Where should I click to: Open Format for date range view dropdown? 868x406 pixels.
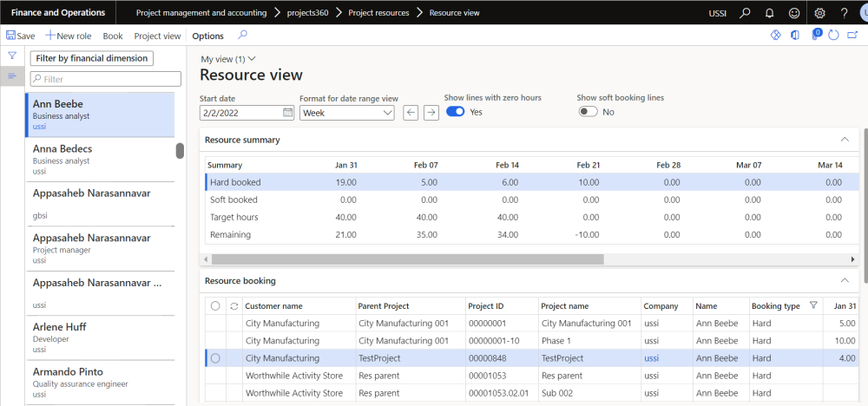tap(347, 113)
